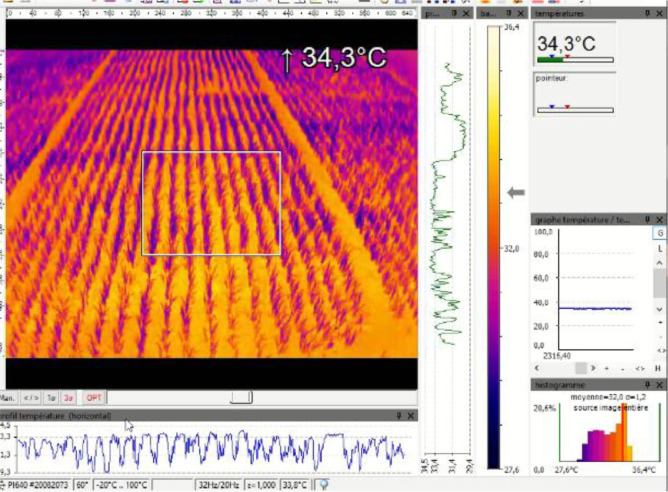Pin the graphe température panel
This screenshot has width=668, height=492.
[648, 219]
